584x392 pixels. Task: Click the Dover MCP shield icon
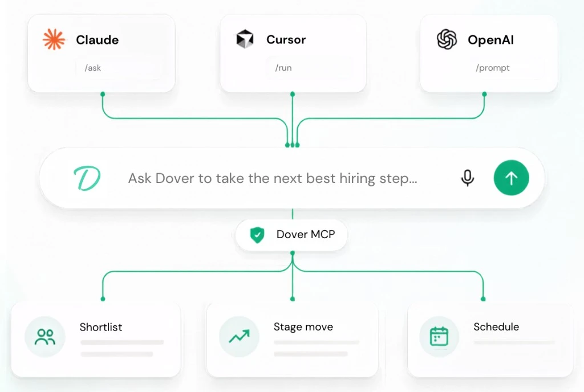click(x=257, y=235)
